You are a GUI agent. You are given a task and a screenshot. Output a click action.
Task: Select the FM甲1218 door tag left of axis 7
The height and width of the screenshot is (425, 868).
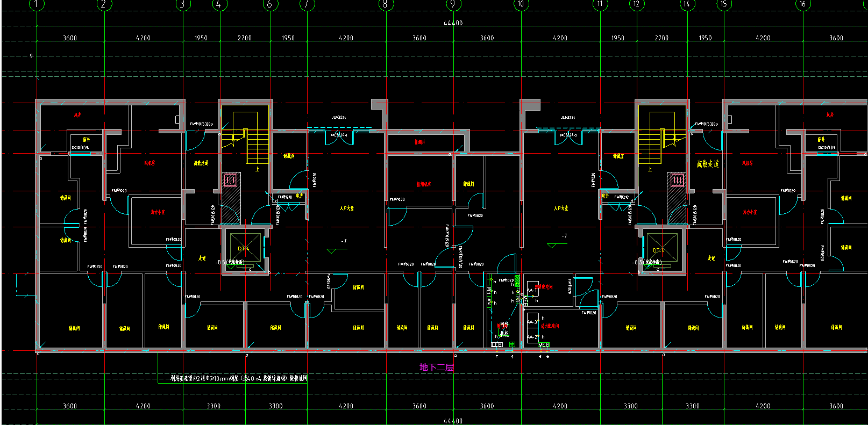coord(285,197)
